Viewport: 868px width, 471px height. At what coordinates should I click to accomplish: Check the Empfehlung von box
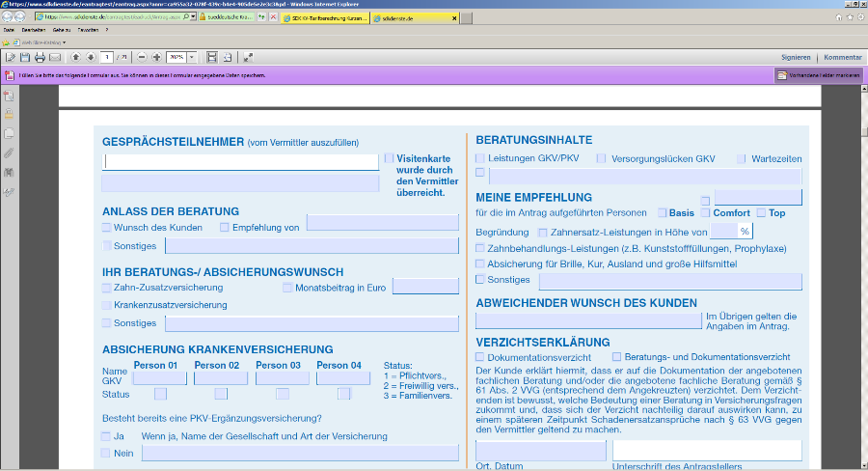[224, 227]
